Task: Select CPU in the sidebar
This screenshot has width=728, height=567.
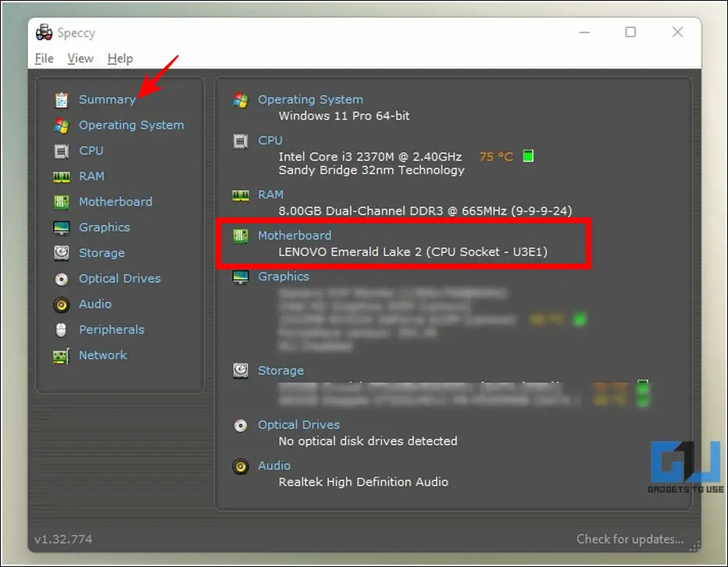Action: pyautogui.click(x=91, y=151)
